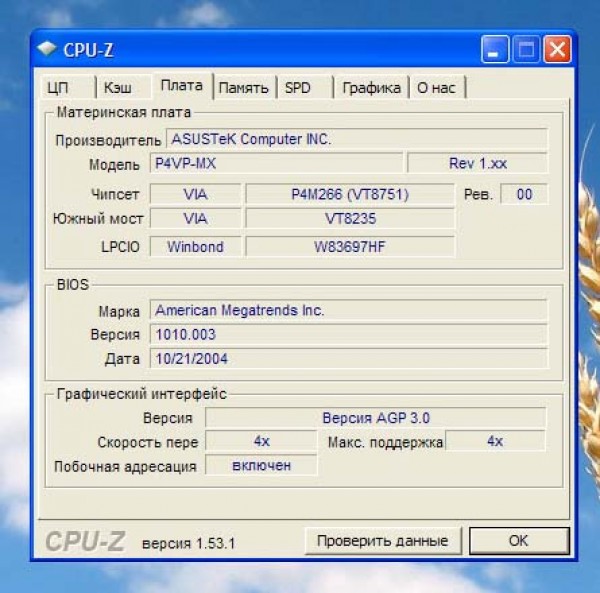
Task: Select the Плата tab
Action: [x=182, y=86]
